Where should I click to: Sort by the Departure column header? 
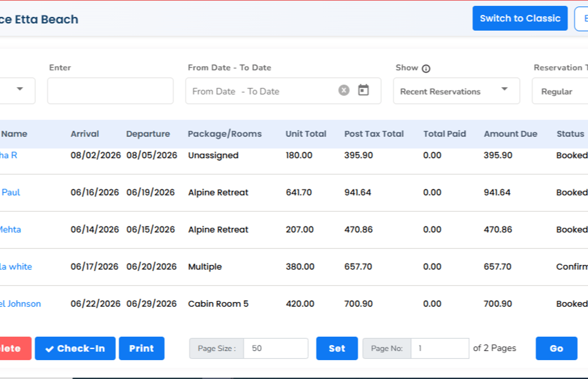click(148, 134)
